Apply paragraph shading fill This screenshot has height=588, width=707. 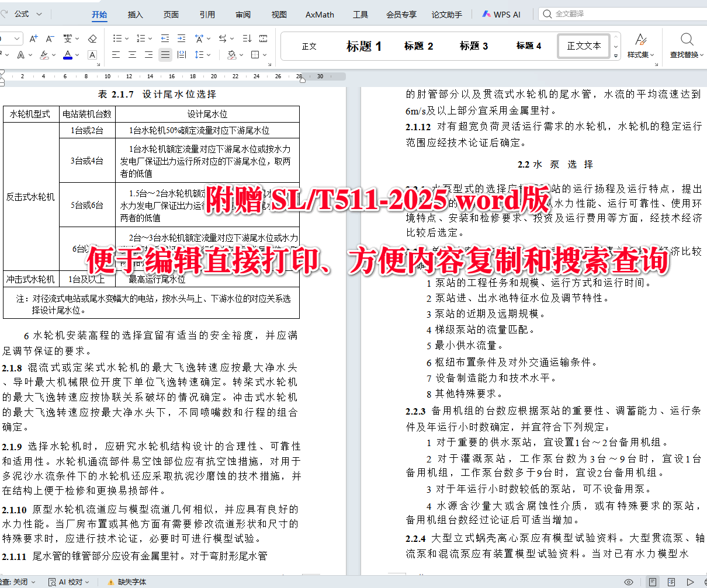tap(231, 55)
